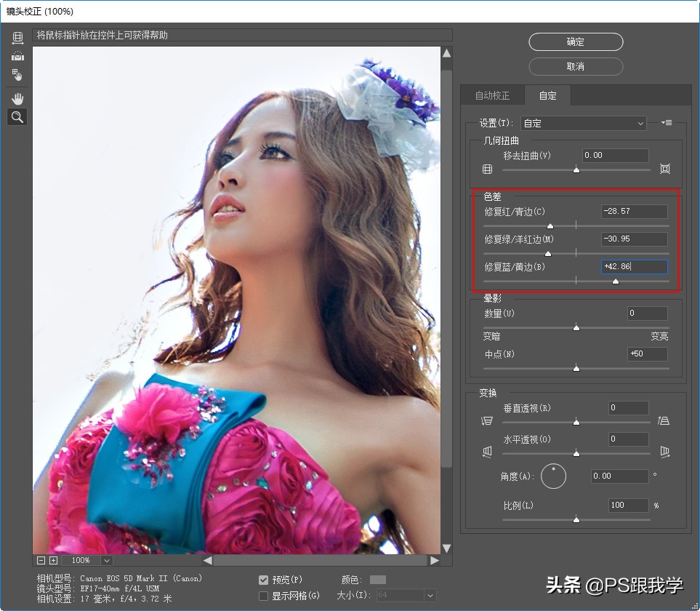Select the Move Grid tool
Image resolution: width=700 pixels, height=611 pixels.
[x=17, y=75]
